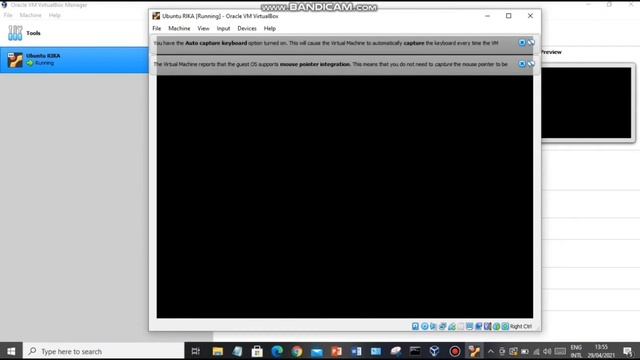Suppress the Auto capture keyboard message permanently
The image size is (640, 360).
pos(531,43)
